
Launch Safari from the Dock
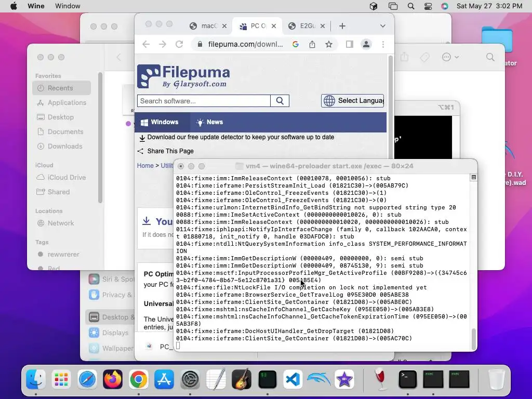click(x=87, y=379)
